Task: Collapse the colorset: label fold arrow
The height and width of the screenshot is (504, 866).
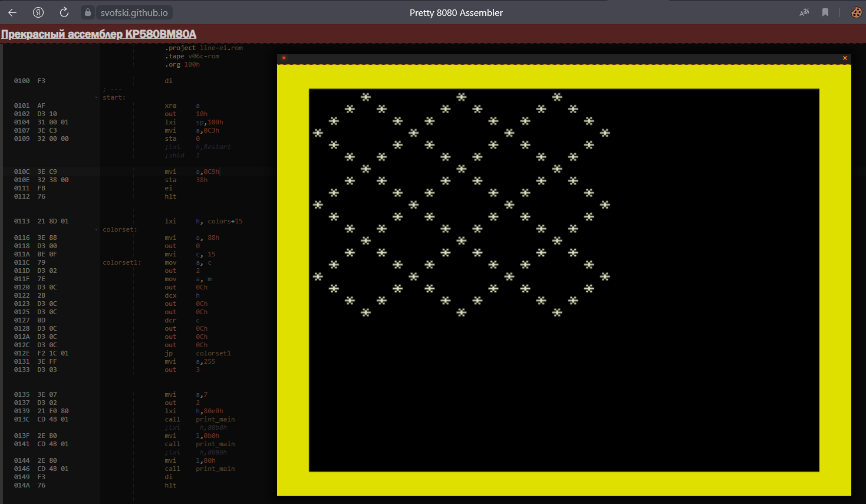Action: click(x=97, y=230)
